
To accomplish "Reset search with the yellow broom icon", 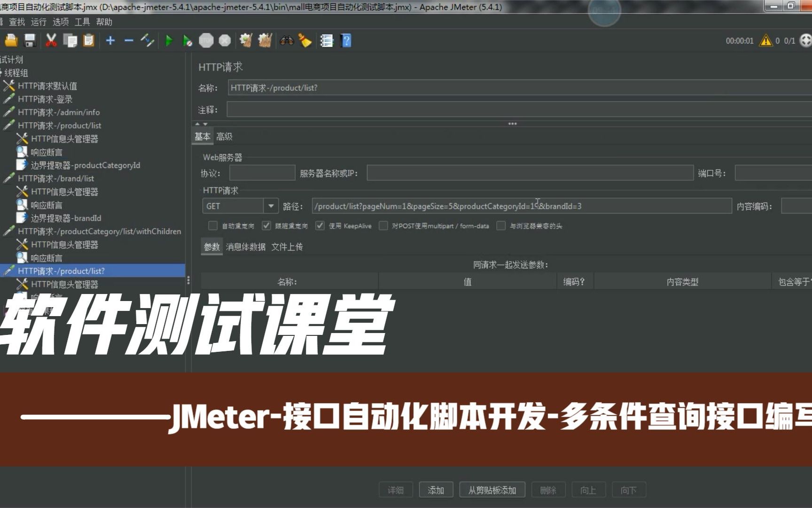I will pos(305,41).
